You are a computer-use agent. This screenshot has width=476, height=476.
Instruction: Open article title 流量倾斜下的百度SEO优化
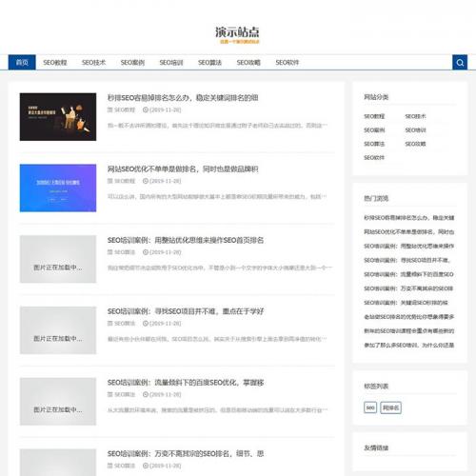[186, 383]
